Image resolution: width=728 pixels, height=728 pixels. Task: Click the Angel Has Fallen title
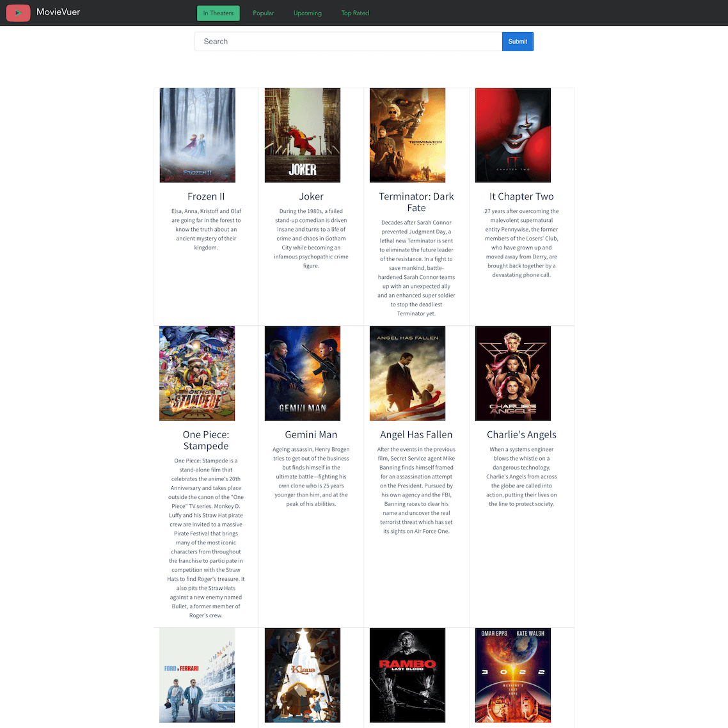416,434
